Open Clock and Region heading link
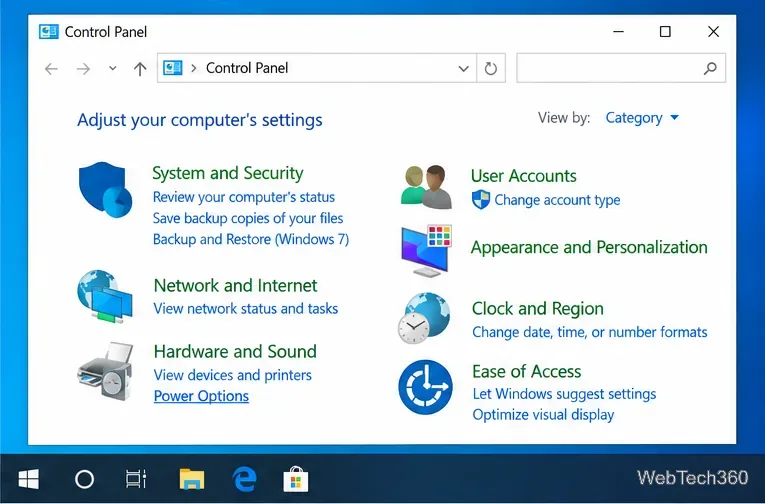 click(538, 308)
